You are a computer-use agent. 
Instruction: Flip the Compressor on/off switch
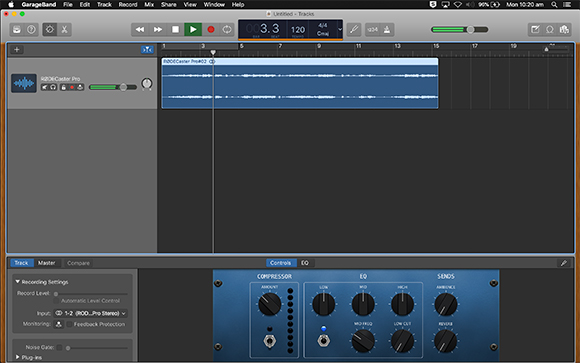point(270,340)
